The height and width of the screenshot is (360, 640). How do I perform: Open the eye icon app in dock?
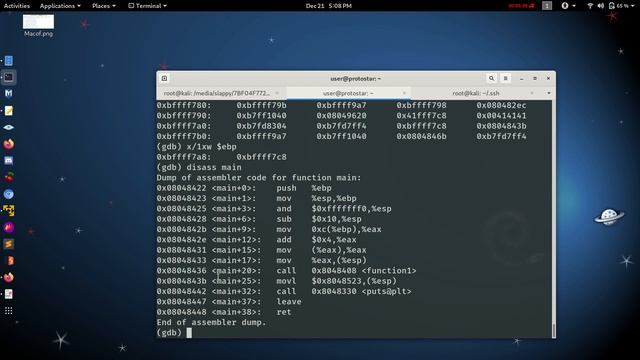tap(9, 127)
